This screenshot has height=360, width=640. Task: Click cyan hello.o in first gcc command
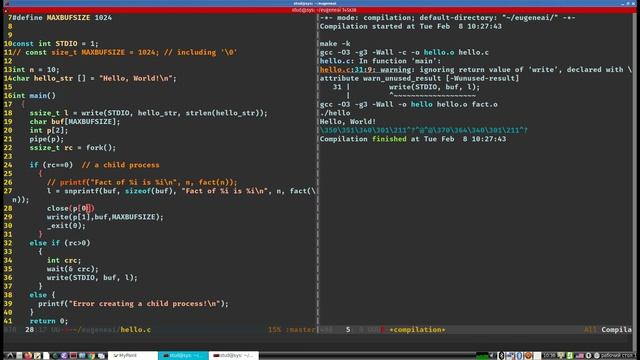click(x=439, y=52)
